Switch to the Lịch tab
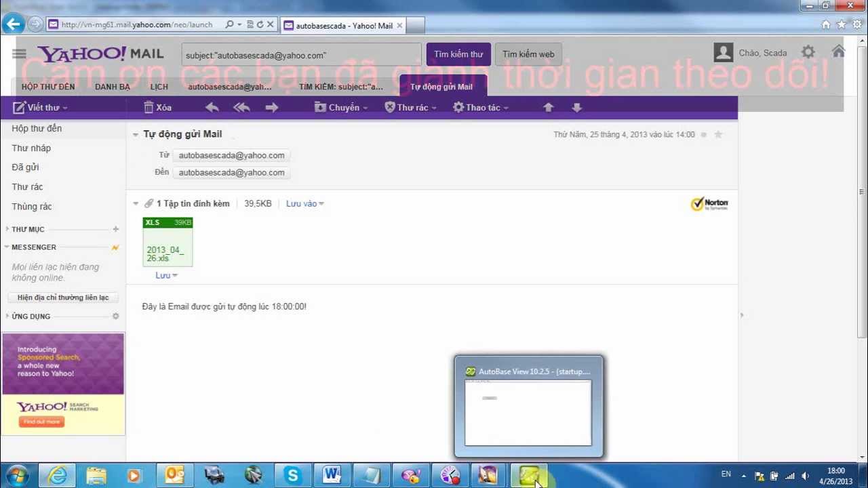Viewport: 868px width, 488px height. 159,87
